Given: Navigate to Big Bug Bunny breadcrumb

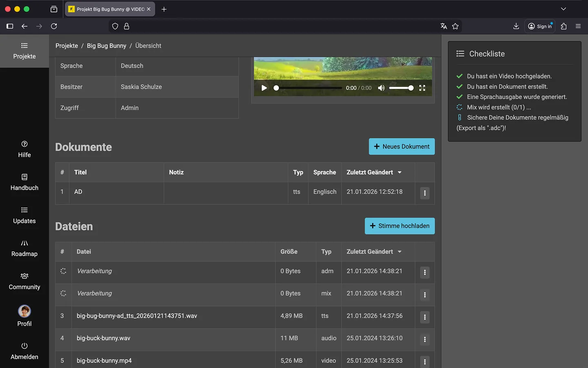Looking at the screenshot, I should (107, 46).
